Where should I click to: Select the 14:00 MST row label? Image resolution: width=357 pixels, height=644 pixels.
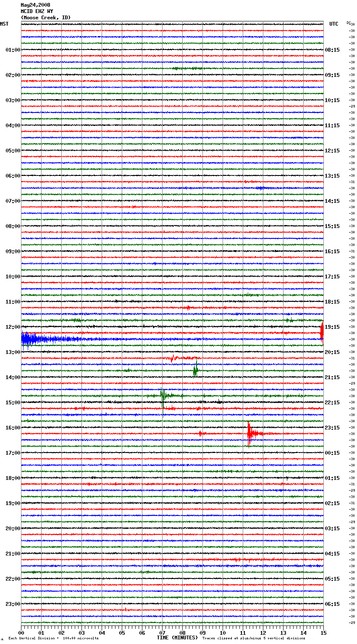[13, 377]
